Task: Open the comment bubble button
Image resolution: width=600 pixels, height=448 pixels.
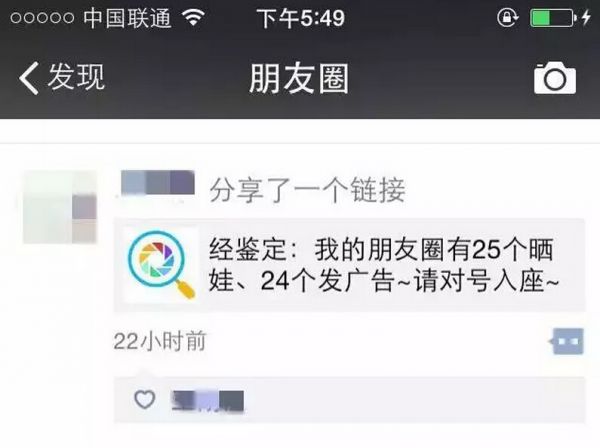Action: (568, 341)
